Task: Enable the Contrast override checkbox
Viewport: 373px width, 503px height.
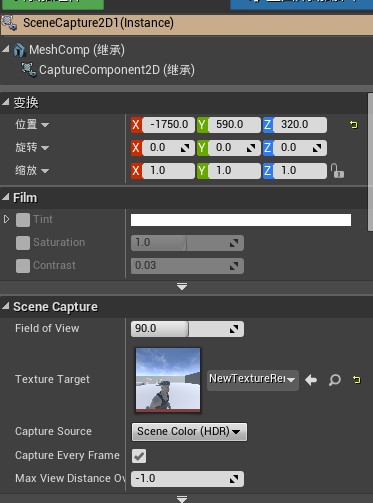Action: coord(23,266)
